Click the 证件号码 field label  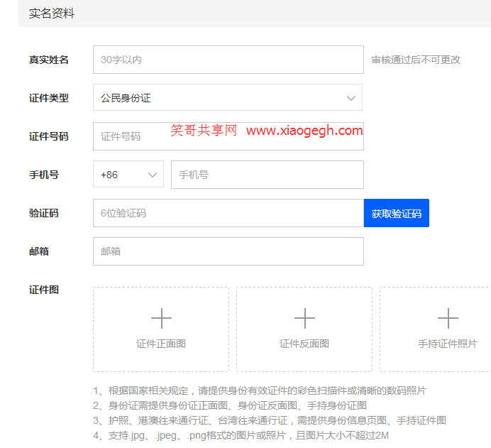pos(49,136)
